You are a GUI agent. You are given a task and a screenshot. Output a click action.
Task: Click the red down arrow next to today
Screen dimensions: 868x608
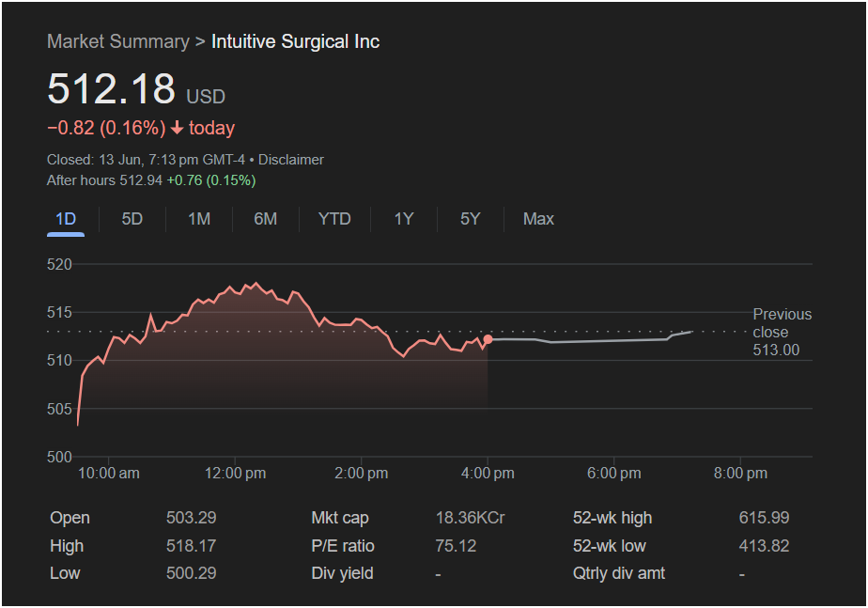click(177, 129)
